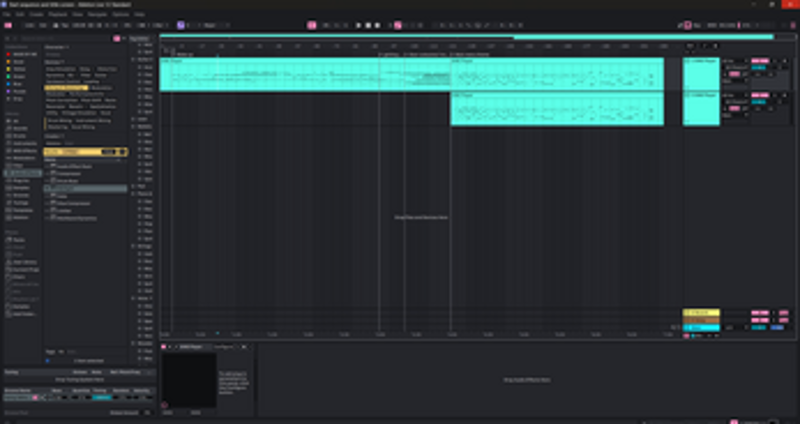Open second track's All Channels dropdown
Screen dimensions: 800x424
tap(735, 102)
